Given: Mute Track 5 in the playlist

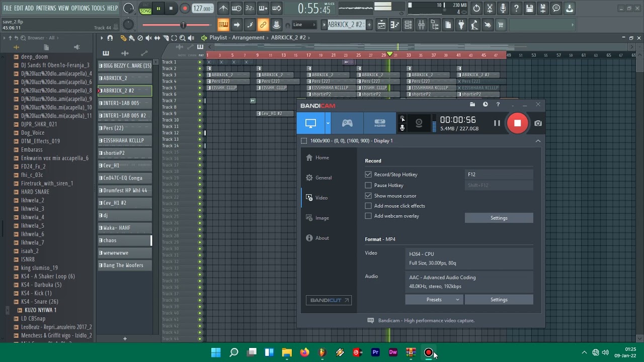Looking at the screenshot, I should (200, 88).
